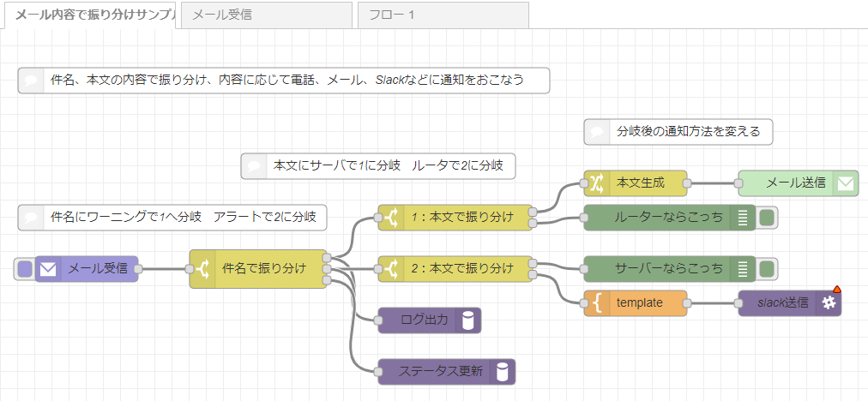Click the database icon on ステータス更新 node
868x401 pixels.
tap(502, 372)
